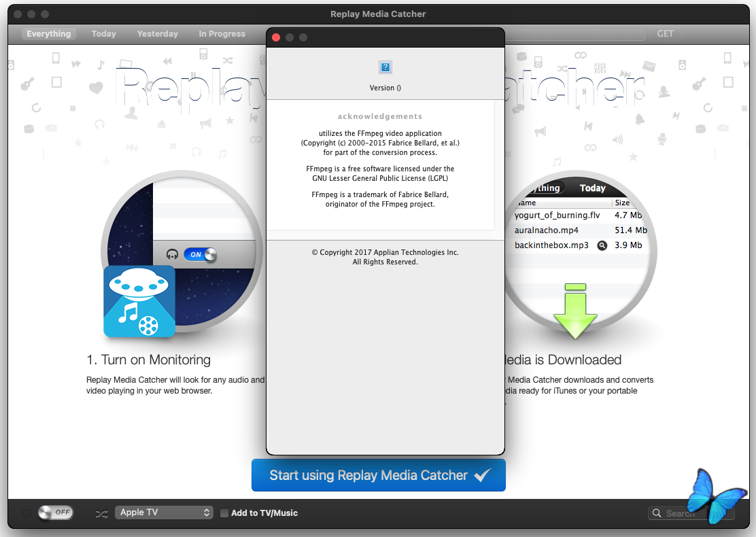Show the In Progress tab

pyautogui.click(x=222, y=34)
